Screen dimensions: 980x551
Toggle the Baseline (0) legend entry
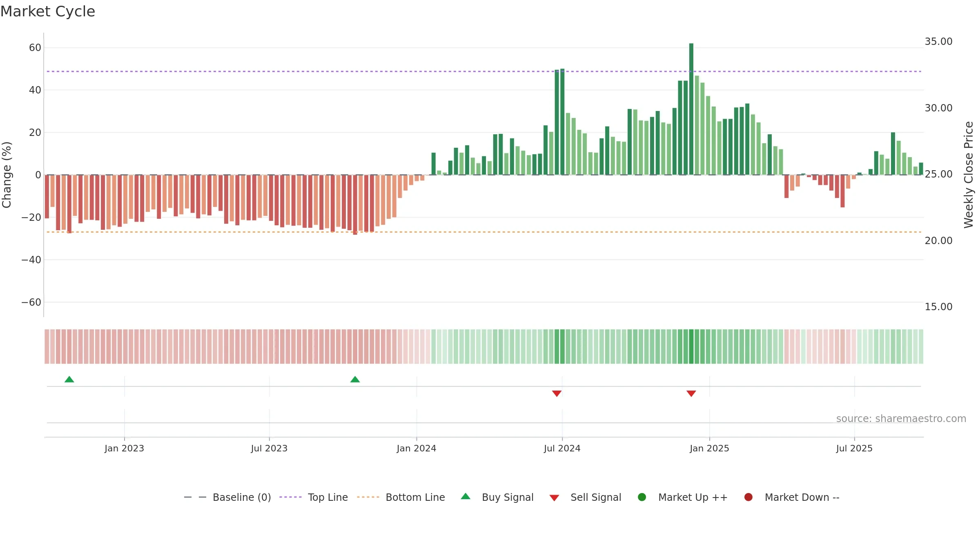pos(227,497)
